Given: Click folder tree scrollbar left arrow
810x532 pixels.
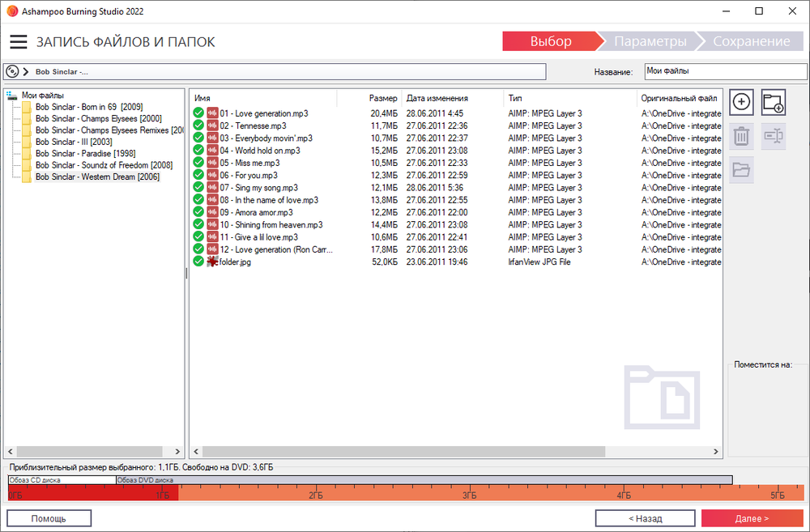Looking at the screenshot, I should (x=11, y=451).
